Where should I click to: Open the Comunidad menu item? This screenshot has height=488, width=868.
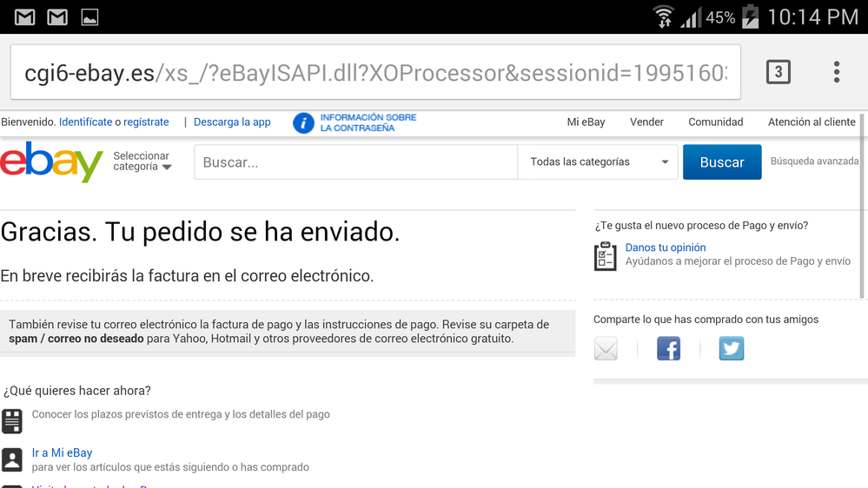[x=715, y=122]
